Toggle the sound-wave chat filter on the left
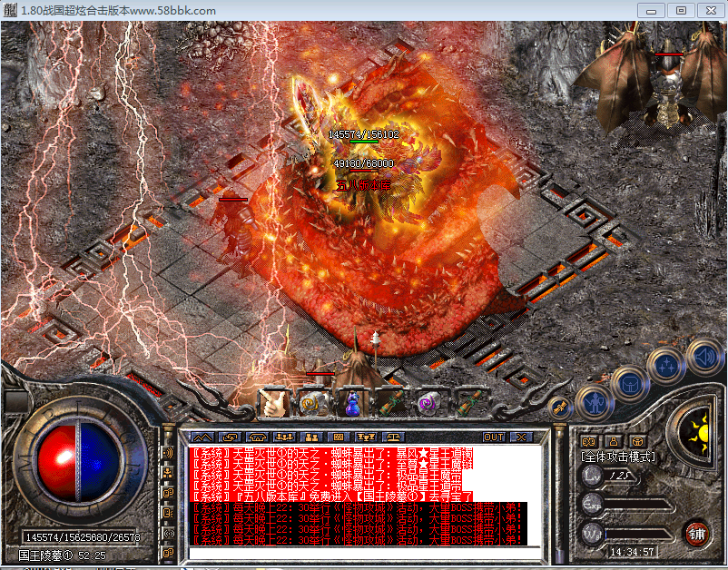Viewport: 728px width, 570px height. [x=168, y=453]
